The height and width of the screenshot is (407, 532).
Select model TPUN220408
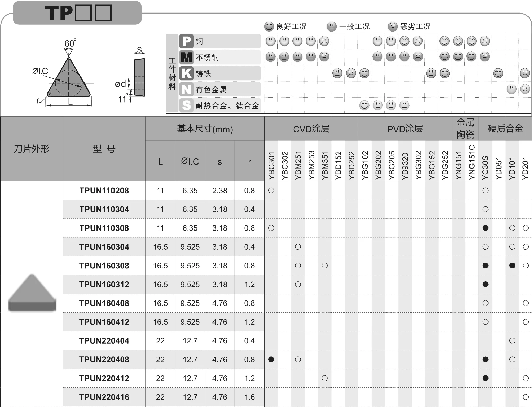click(x=104, y=360)
